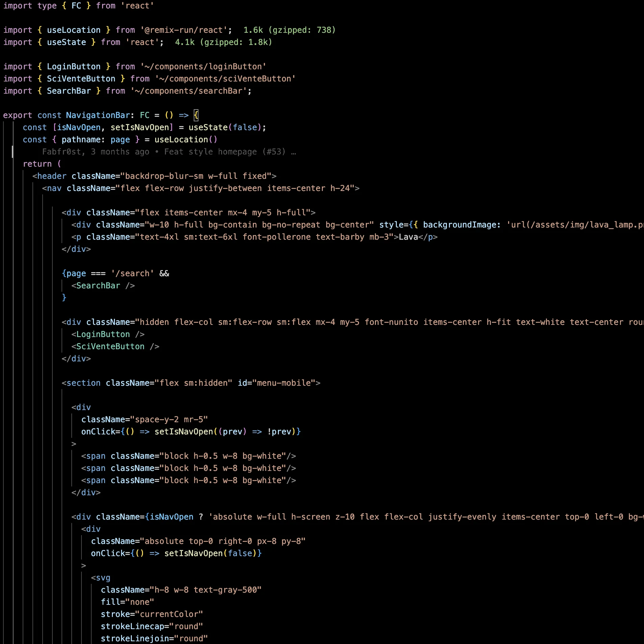Click the highlighted opening brace after the arrow
Screen dimensions: 644x644
click(x=196, y=115)
